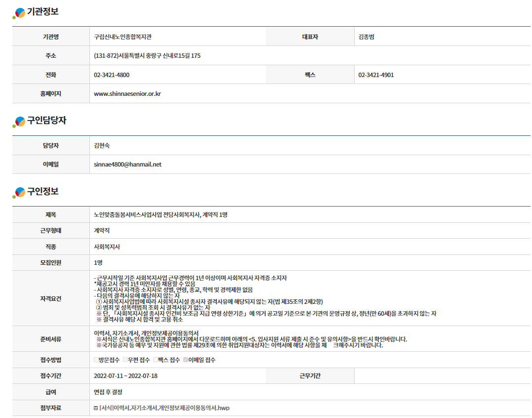
Task: Click the 구인담당자 section heading
Action: pos(46,121)
